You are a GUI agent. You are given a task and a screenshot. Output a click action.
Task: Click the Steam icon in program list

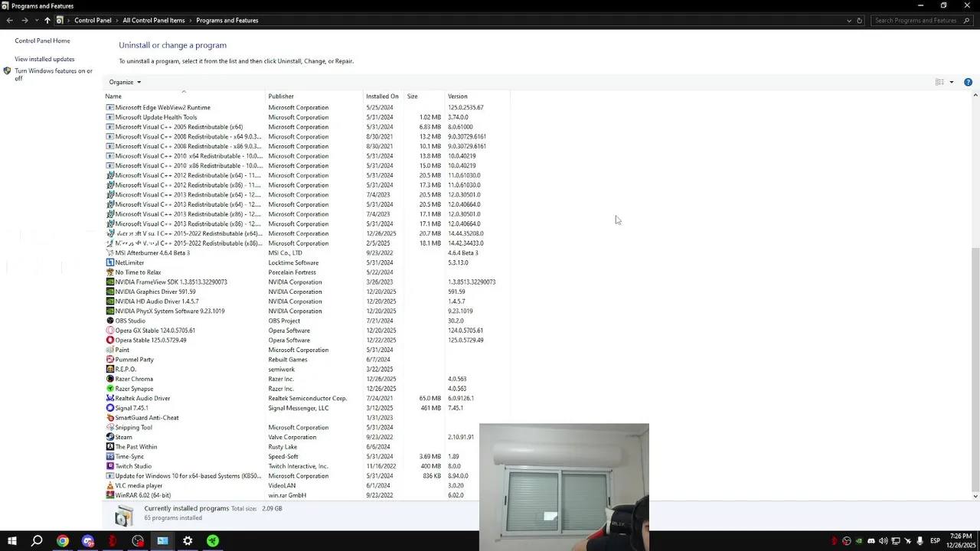(x=109, y=437)
